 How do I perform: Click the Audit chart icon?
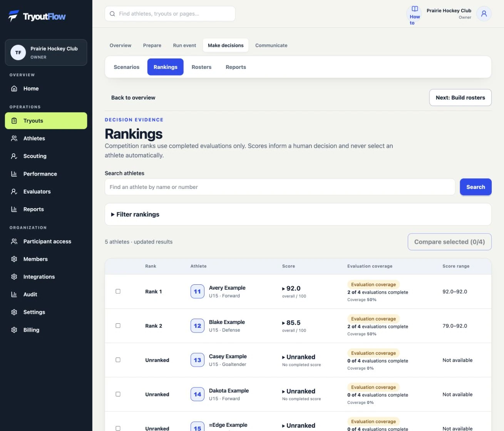click(14, 295)
